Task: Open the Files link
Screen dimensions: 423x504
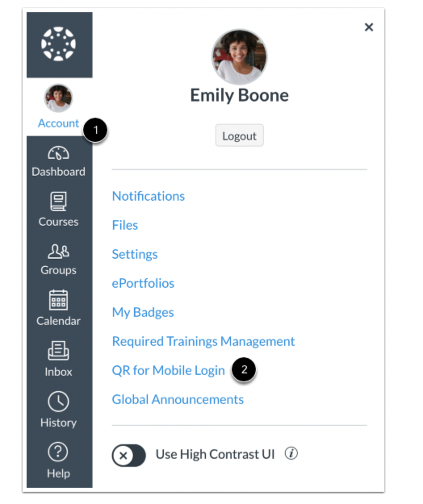Action: click(x=125, y=225)
